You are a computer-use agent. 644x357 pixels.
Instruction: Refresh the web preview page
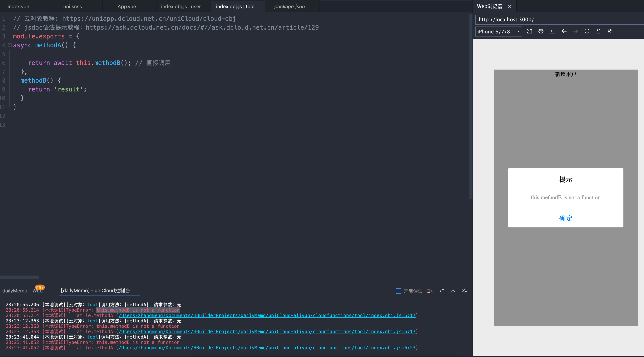[x=587, y=31]
